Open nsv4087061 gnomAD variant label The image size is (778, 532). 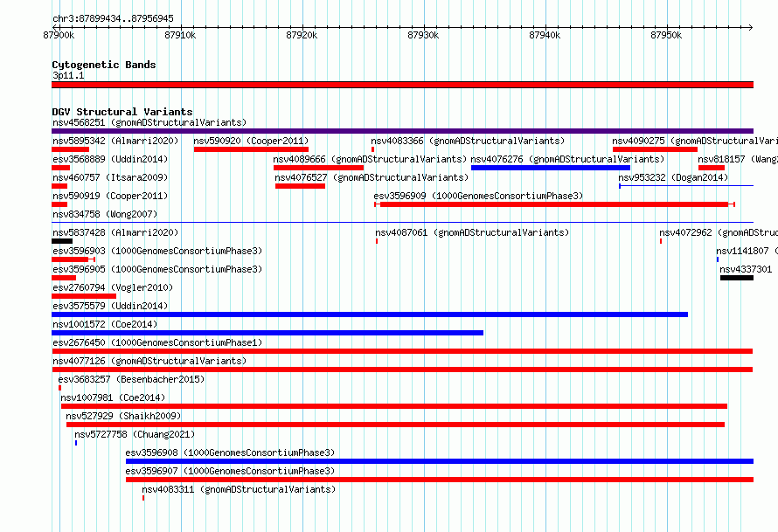(472, 232)
